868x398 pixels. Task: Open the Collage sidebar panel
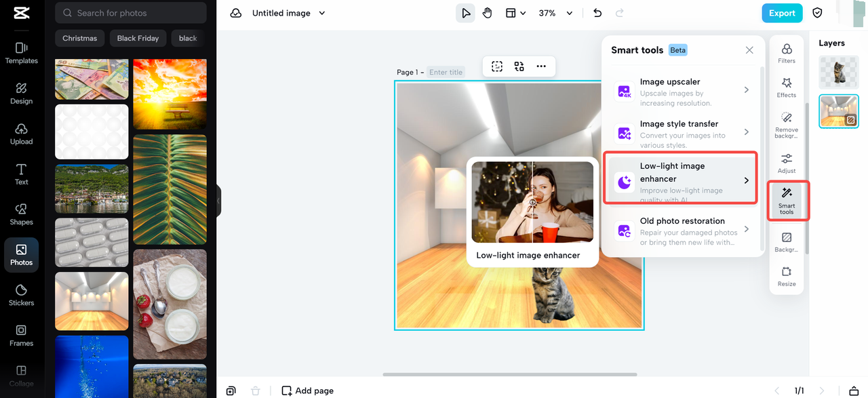click(x=21, y=376)
